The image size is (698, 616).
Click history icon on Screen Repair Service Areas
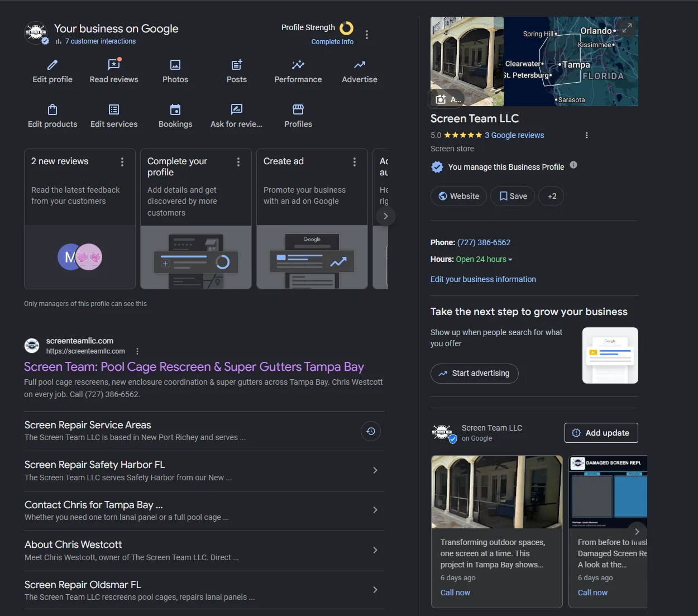pos(371,431)
